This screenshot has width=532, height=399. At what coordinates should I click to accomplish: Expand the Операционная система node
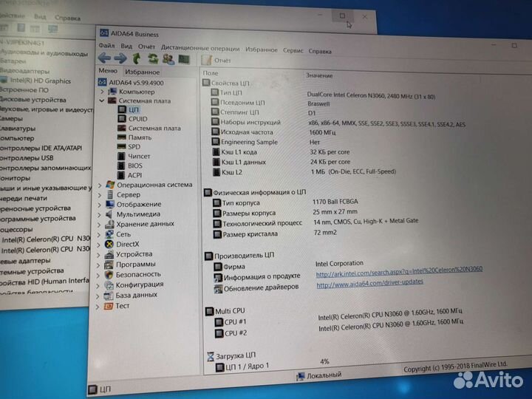click(x=100, y=185)
